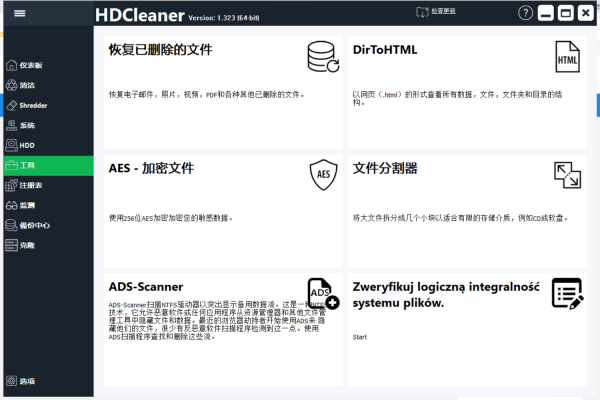
Task: Open the 注册表 registry sidebar item
Action: pyautogui.click(x=48, y=185)
